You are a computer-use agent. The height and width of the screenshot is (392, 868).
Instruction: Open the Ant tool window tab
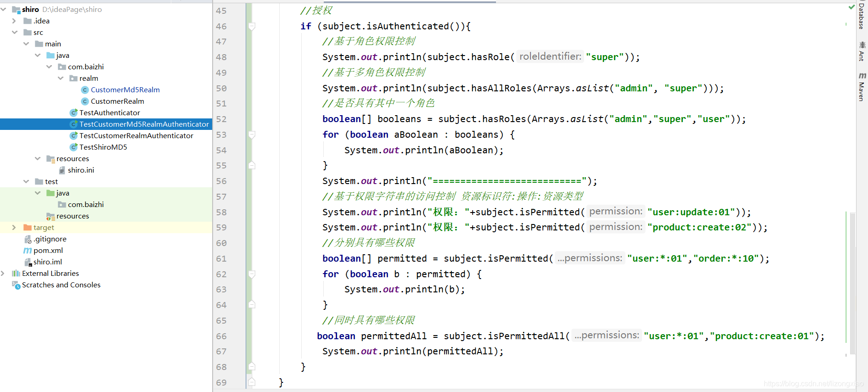point(862,51)
